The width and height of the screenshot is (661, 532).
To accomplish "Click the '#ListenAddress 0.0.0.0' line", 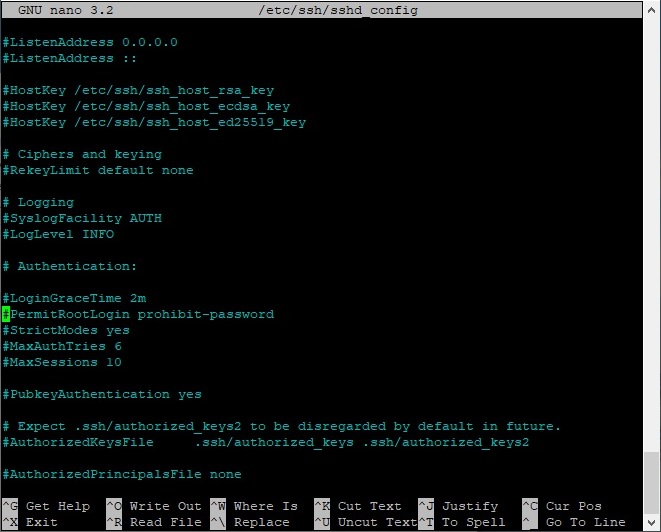I will (90, 42).
